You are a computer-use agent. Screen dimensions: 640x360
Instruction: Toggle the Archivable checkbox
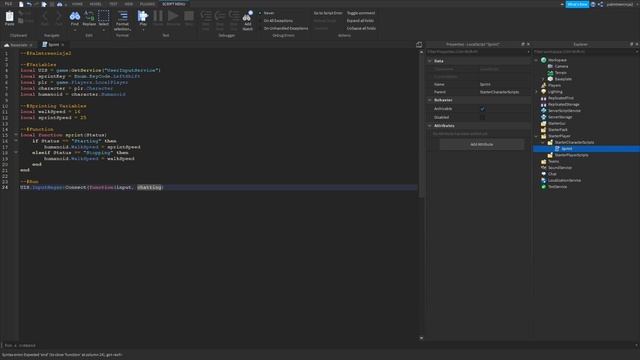(482, 109)
